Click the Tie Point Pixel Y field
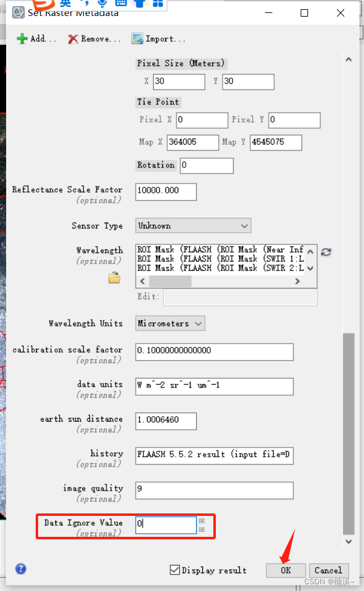Image resolution: width=364 pixels, height=591 pixels. click(x=295, y=120)
